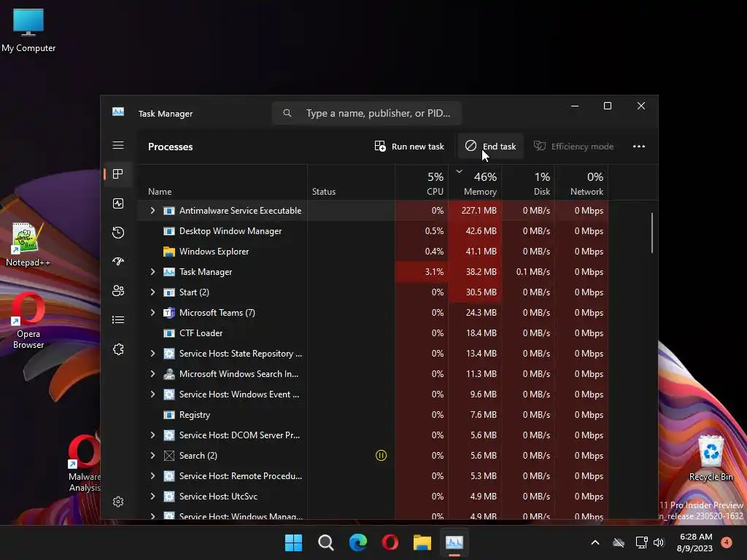Show hidden icons chevron in system tray
The image size is (747, 560).
[x=595, y=542]
